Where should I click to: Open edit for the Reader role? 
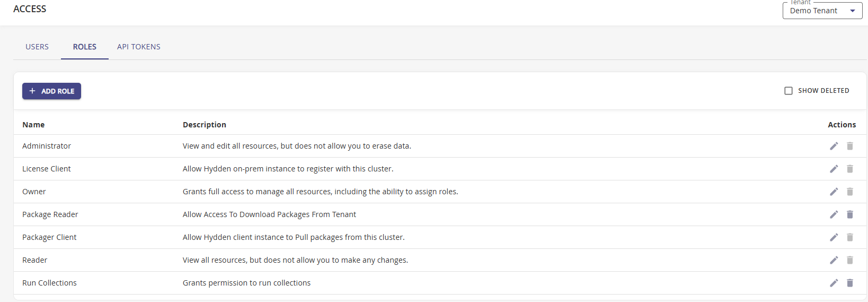[834, 260]
